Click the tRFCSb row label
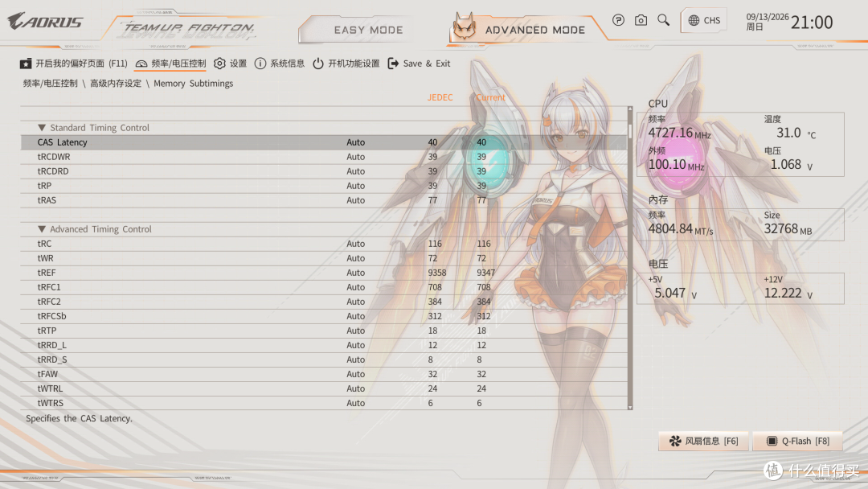Viewport: 868px width, 489px height. point(51,316)
